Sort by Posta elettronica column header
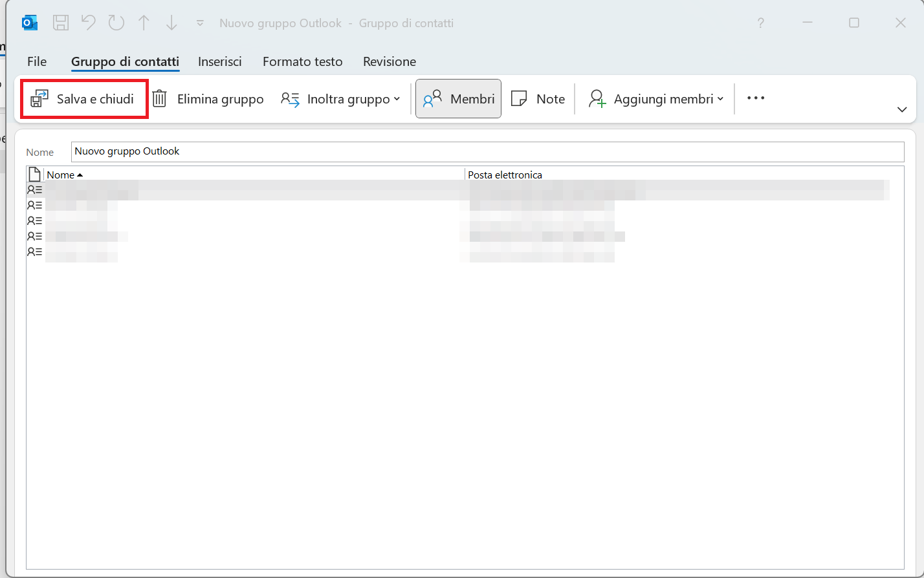The image size is (924, 578). (684, 175)
